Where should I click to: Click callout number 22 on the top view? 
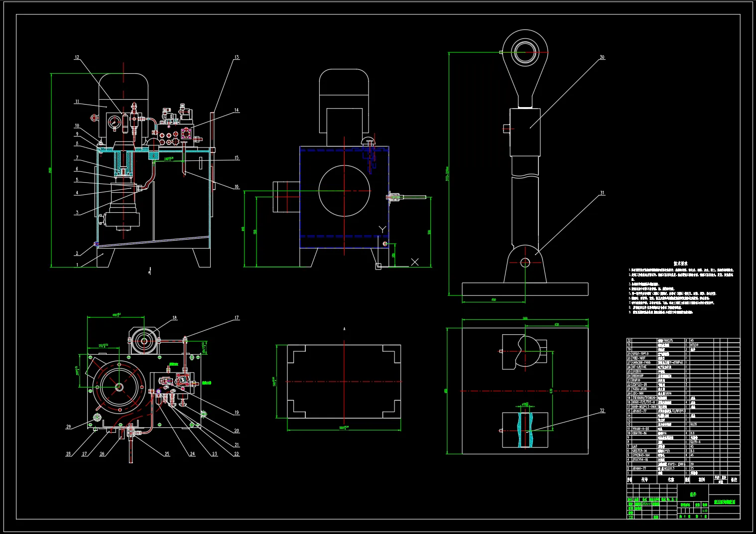click(237, 454)
